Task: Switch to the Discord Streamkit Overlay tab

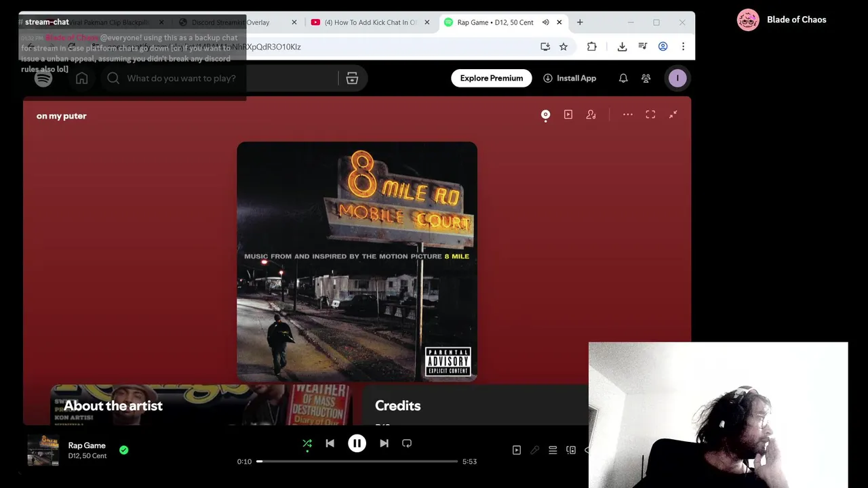Action: [x=230, y=22]
